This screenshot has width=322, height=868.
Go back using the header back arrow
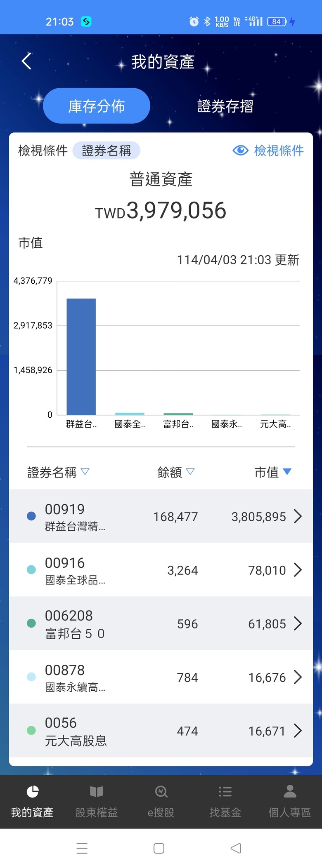[x=26, y=61]
